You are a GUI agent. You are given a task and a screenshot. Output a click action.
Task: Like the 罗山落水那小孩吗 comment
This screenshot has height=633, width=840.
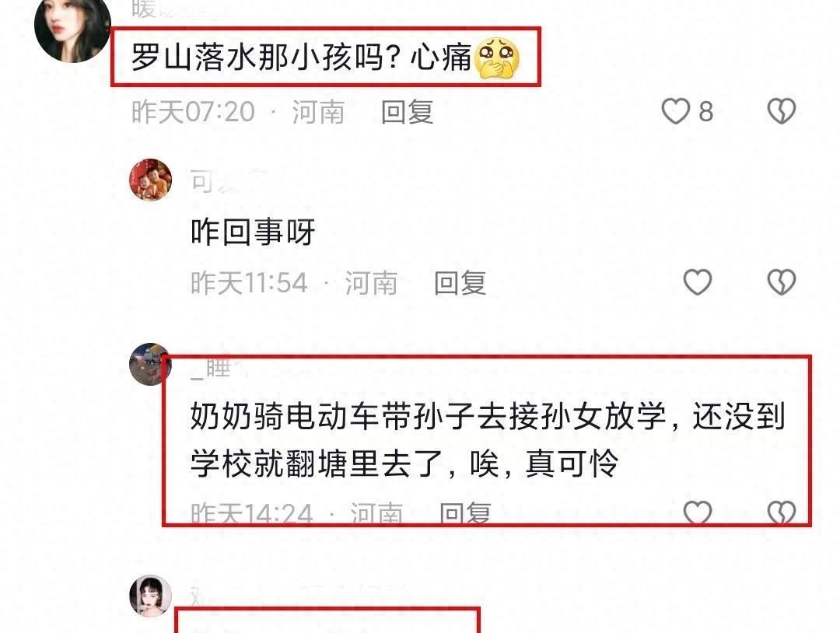click(676, 111)
